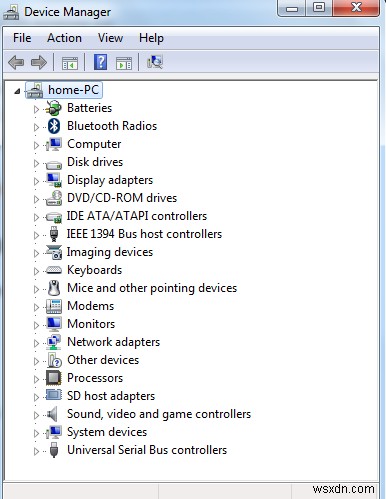
Task: Click the IDE ATA/ATAPI controllers icon
Action: coord(54,217)
